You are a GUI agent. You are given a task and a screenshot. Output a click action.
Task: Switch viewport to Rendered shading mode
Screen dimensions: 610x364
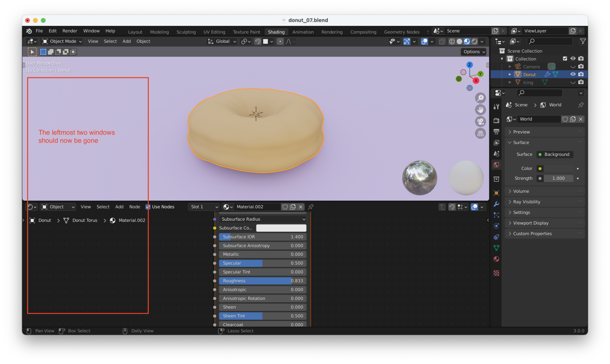474,41
